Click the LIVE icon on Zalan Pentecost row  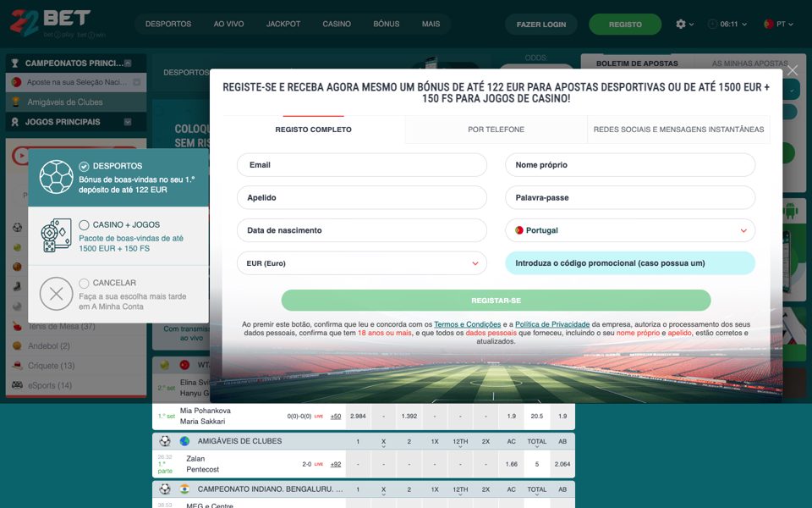pyautogui.click(x=319, y=464)
